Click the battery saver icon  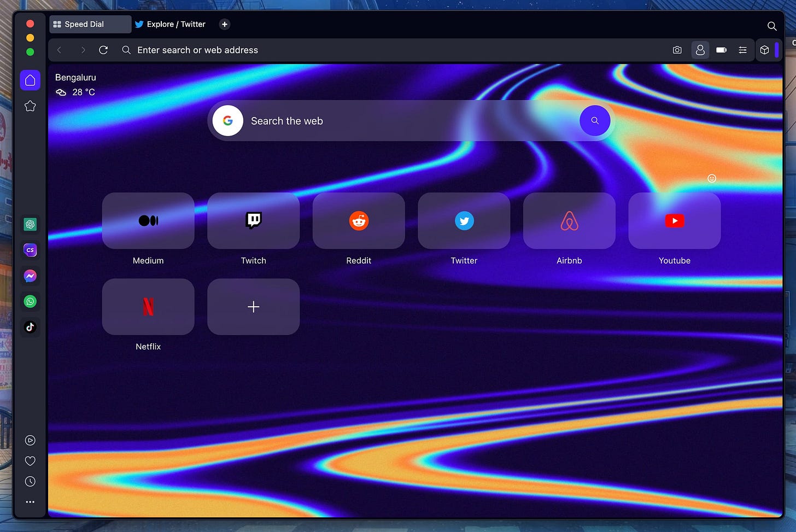[722, 50]
